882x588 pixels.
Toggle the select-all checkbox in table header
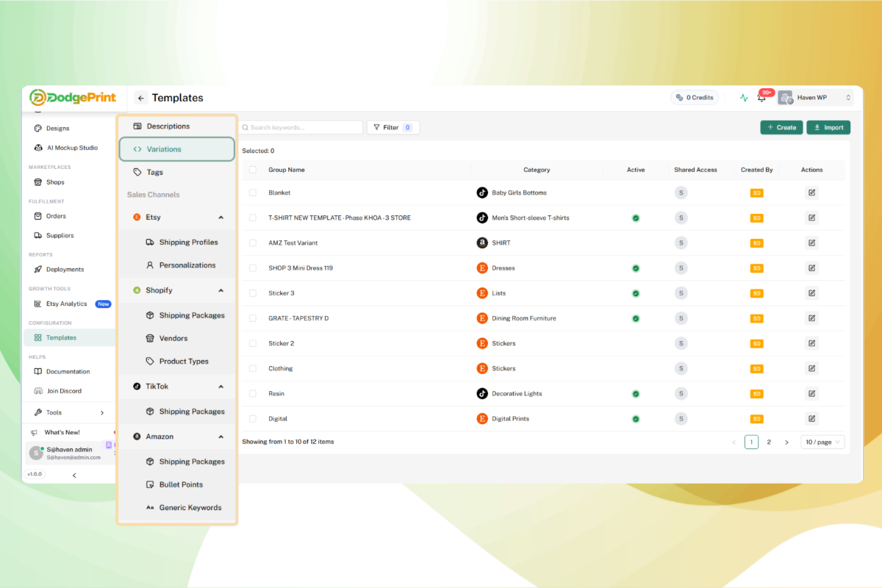pos(253,170)
